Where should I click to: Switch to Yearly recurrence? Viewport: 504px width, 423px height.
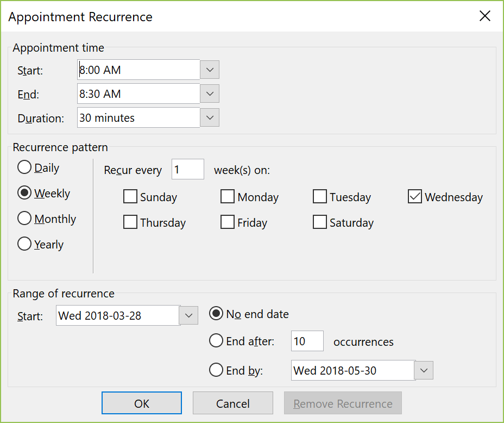[x=24, y=244]
